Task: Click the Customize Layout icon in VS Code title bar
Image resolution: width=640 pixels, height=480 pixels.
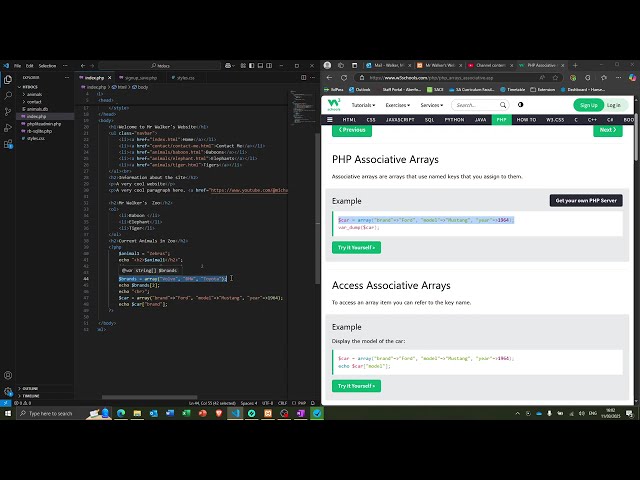Action: point(243,65)
